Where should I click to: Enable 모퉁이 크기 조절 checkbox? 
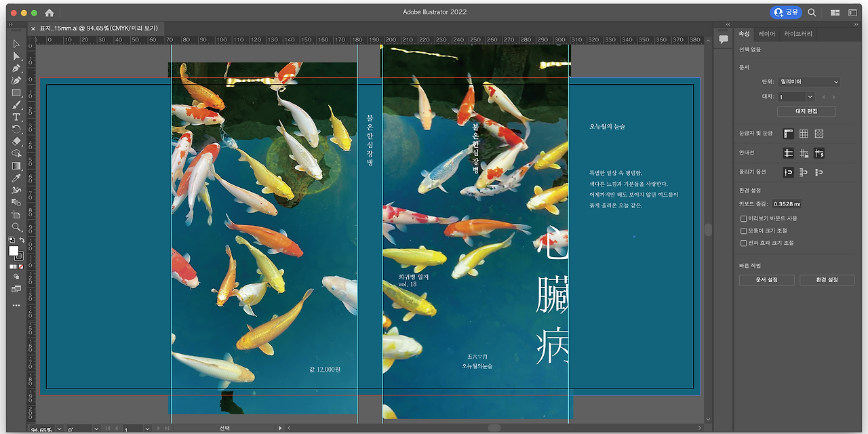pos(743,231)
